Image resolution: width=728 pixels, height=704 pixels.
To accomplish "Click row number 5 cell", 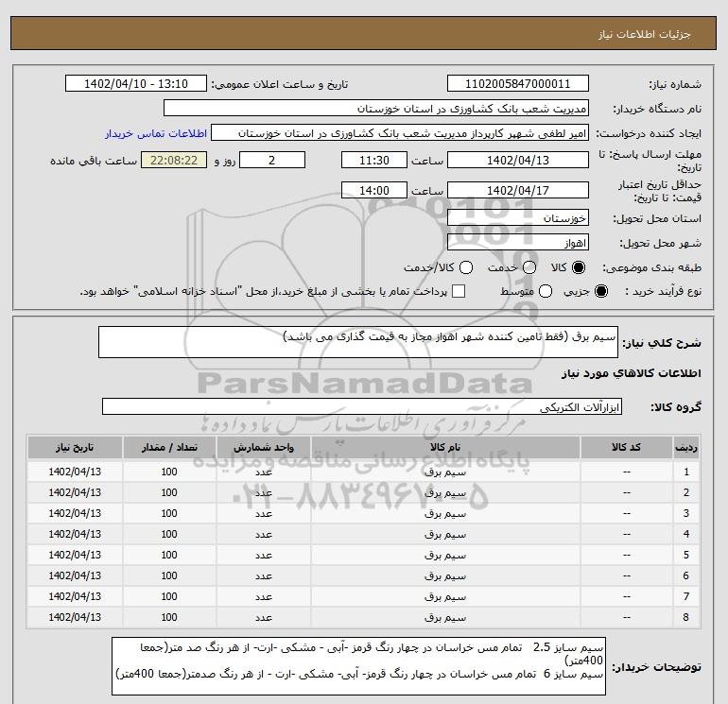I will pyautogui.click(x=686, y=555).
